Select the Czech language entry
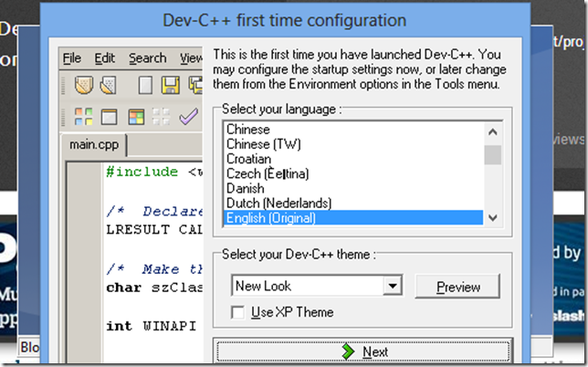 coord(353,173)
